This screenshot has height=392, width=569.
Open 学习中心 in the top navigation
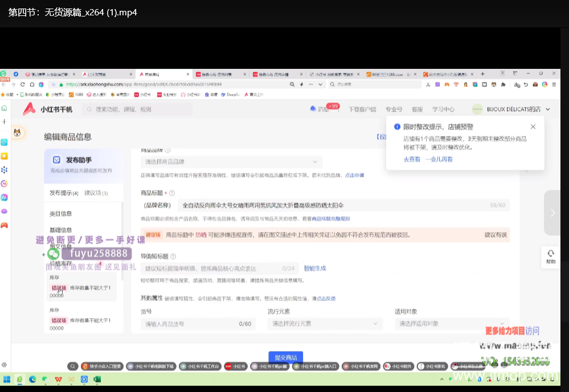point(443,109)
